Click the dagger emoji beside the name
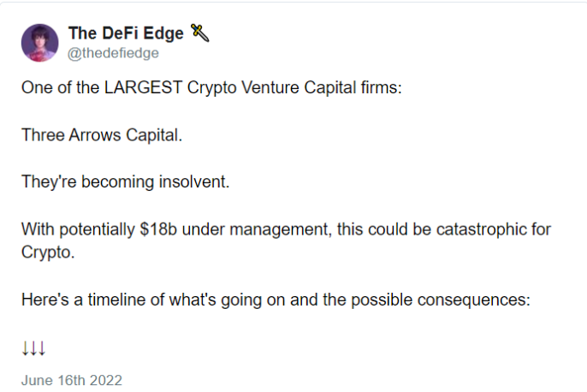This screenshot has width=587, height=392. pyautogui.click(x=200, y=33)
